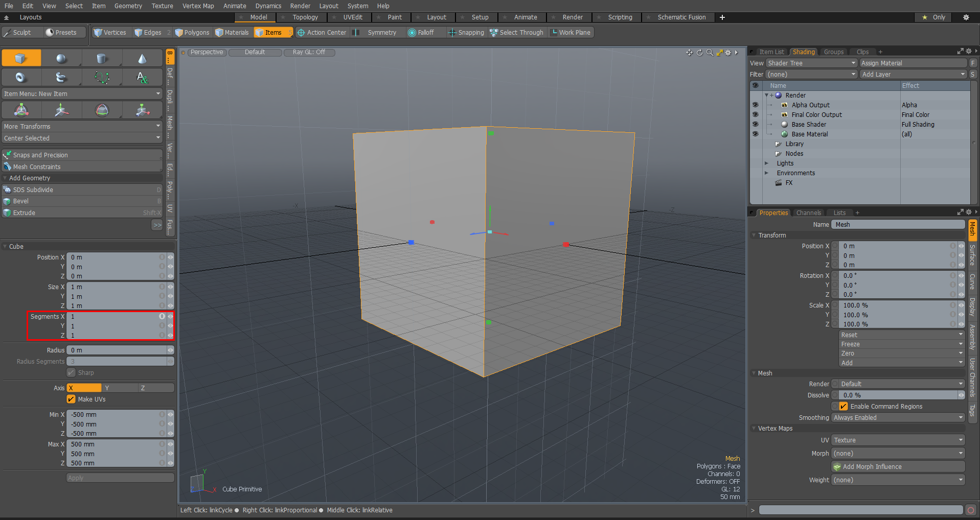Click the SDS Subdivide button
The width and height of the screenshot is (980, 520).
pos(82,190)
